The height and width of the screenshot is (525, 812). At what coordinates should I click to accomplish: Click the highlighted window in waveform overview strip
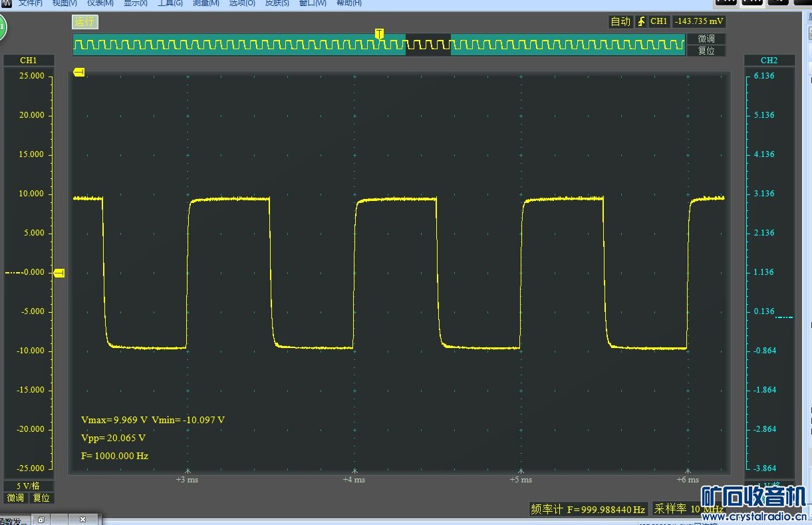(428, 45)
